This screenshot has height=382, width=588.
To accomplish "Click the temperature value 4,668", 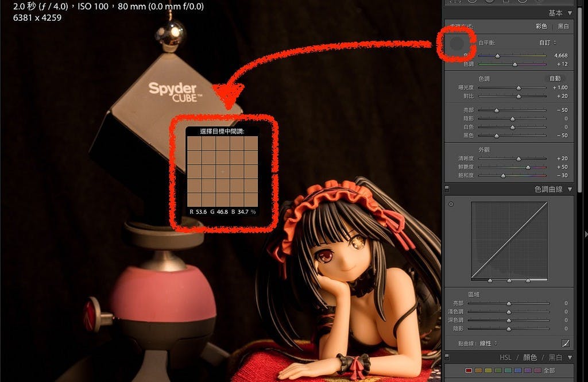I will pos(560,56).
